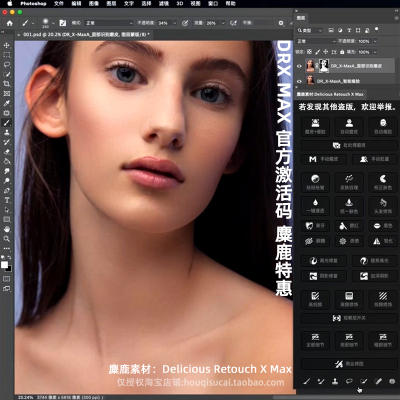This screenshot has width=400, height=400.
Task: Hide the DR_X-MaxA layer with mask
Action: (299, 66)
